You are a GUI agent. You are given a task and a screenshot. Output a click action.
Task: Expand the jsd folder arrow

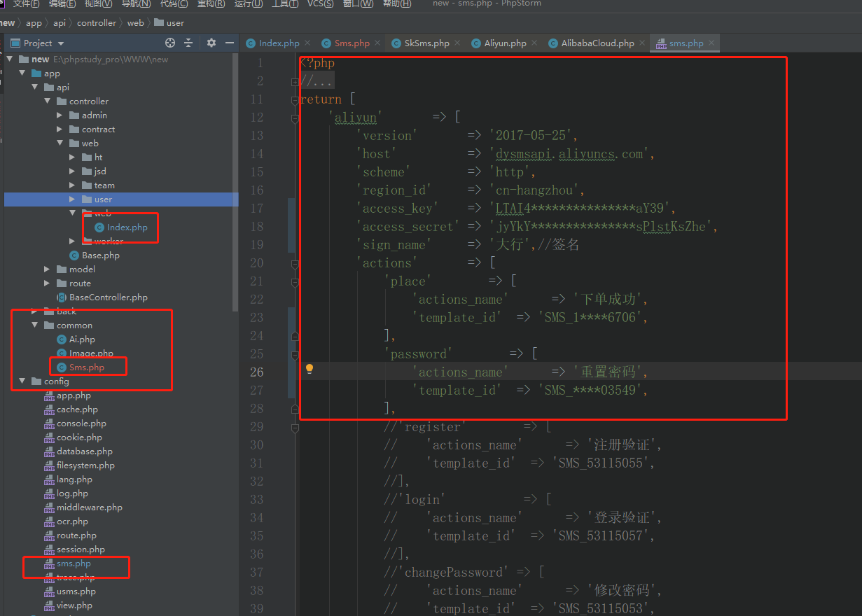(73, 171)
